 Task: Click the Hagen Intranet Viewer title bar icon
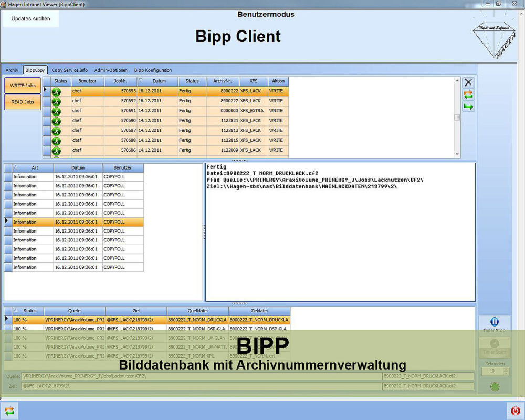click(x=4, y=4)
